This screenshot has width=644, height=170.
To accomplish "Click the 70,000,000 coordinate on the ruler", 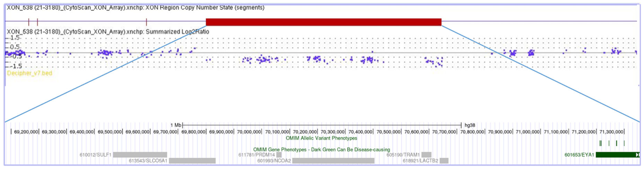I will (249, 132).
